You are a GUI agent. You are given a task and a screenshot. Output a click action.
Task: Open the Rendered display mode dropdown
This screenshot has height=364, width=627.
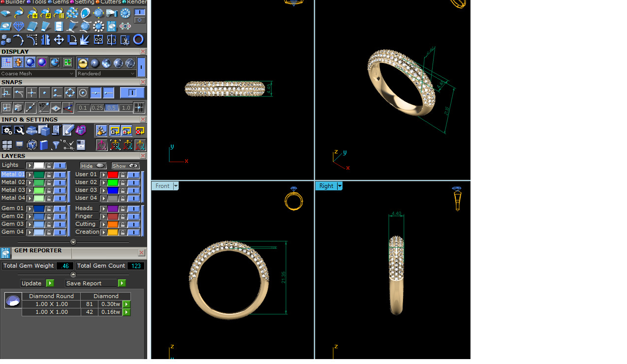pyautogui.click(x=106, y=74)
